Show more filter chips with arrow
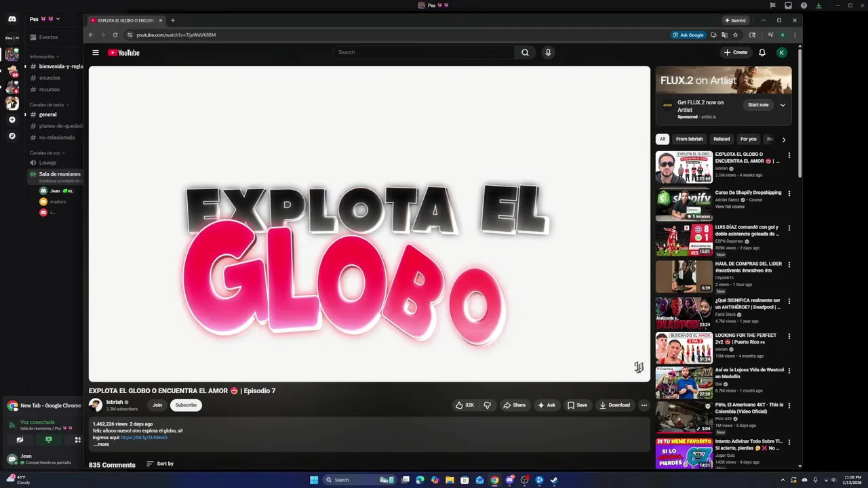Screen dimensions: 868x488 pos(783,139)
